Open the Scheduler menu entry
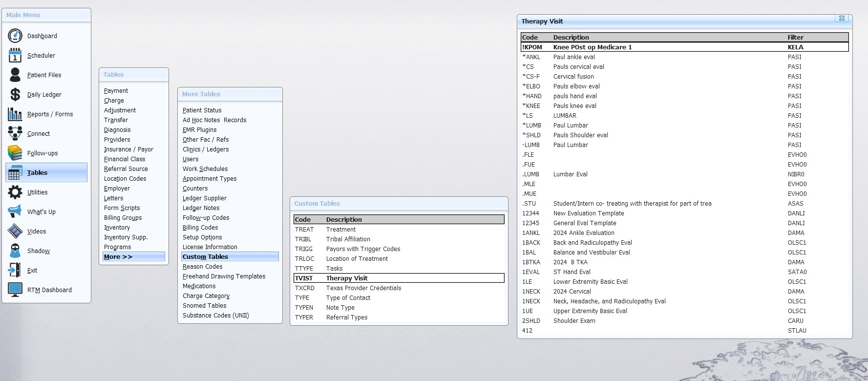Screen dimensions: 868x381 click(41, 56)
